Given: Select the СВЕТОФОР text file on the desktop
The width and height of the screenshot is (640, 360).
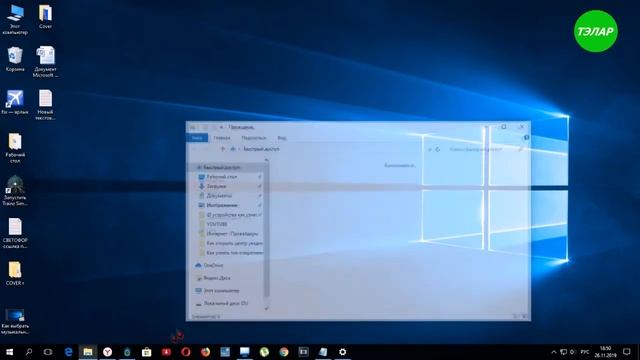Looking at the screenshot, I should coord(15,233).
